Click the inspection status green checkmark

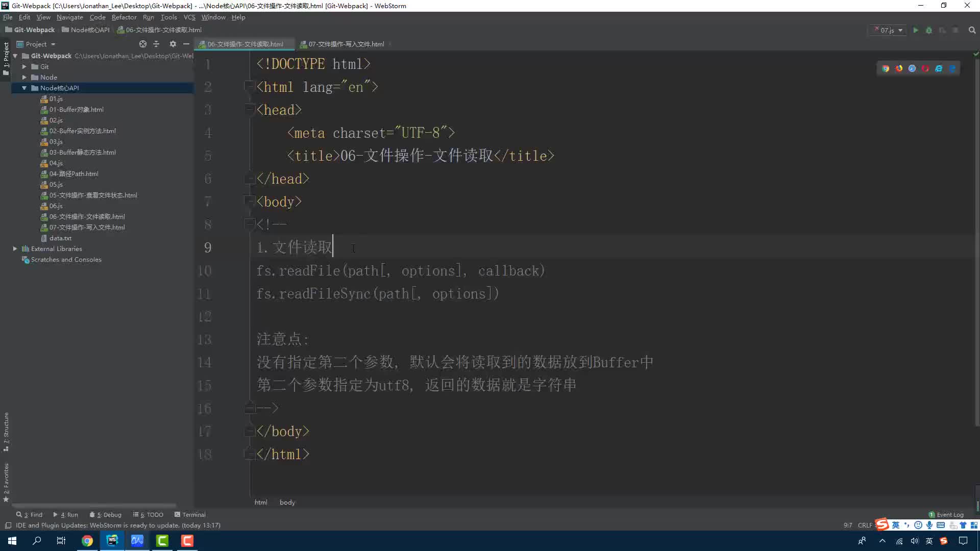click(x=976, y=54)
